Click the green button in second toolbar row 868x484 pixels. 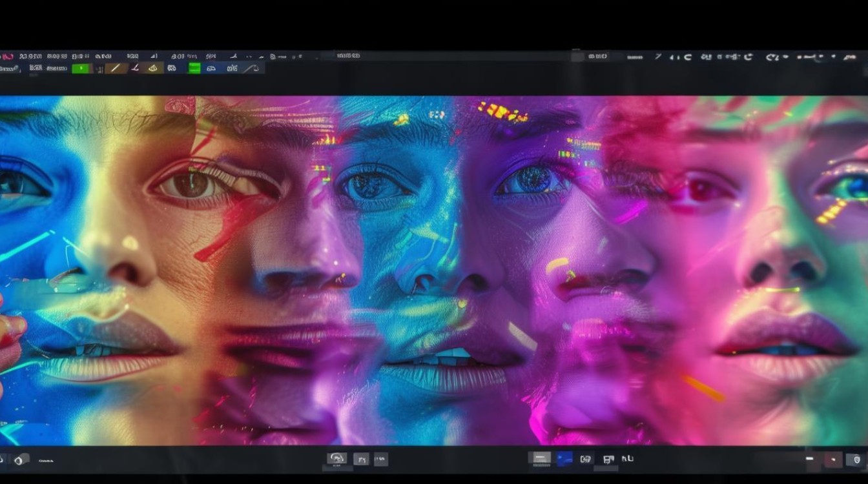click(81, 68)
